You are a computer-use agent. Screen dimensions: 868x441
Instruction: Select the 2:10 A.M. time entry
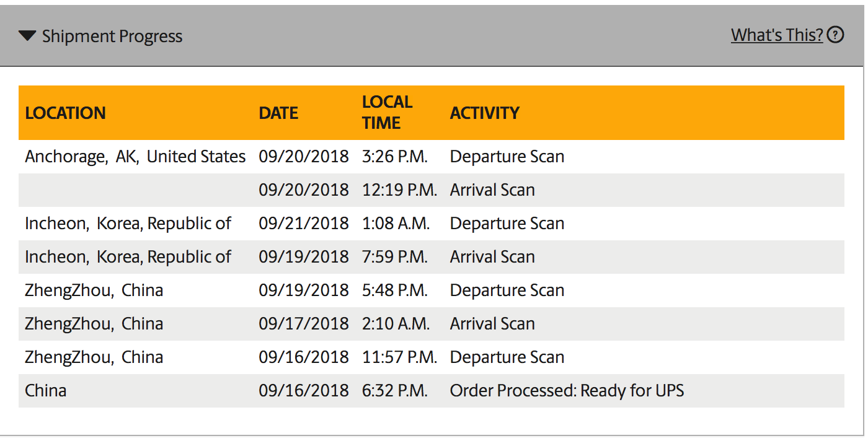(x=396, y=324)
